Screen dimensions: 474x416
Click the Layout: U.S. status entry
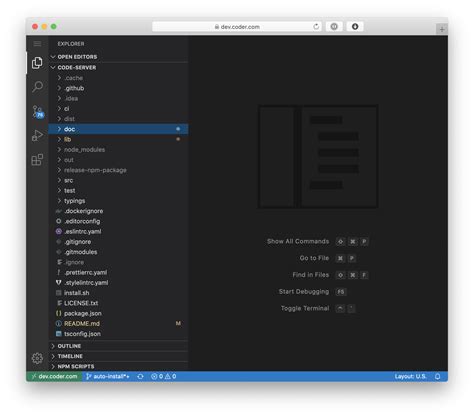click(x=410, y=376)
